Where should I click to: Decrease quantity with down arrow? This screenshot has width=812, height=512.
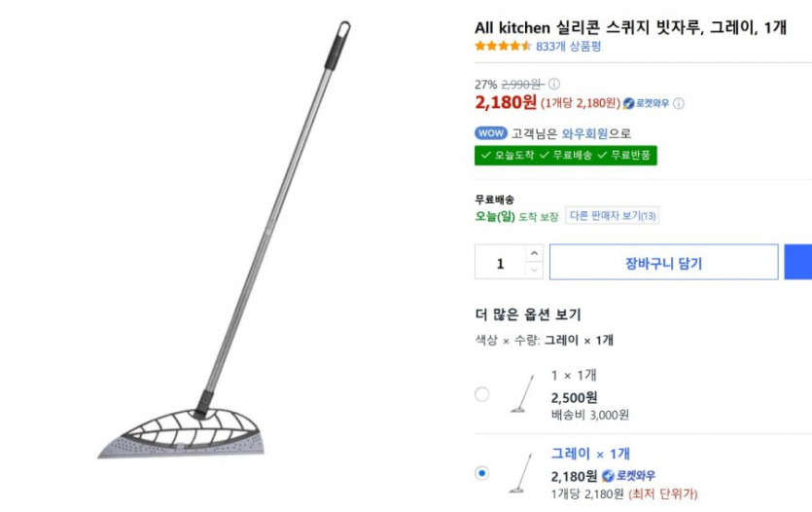point(534,271)
